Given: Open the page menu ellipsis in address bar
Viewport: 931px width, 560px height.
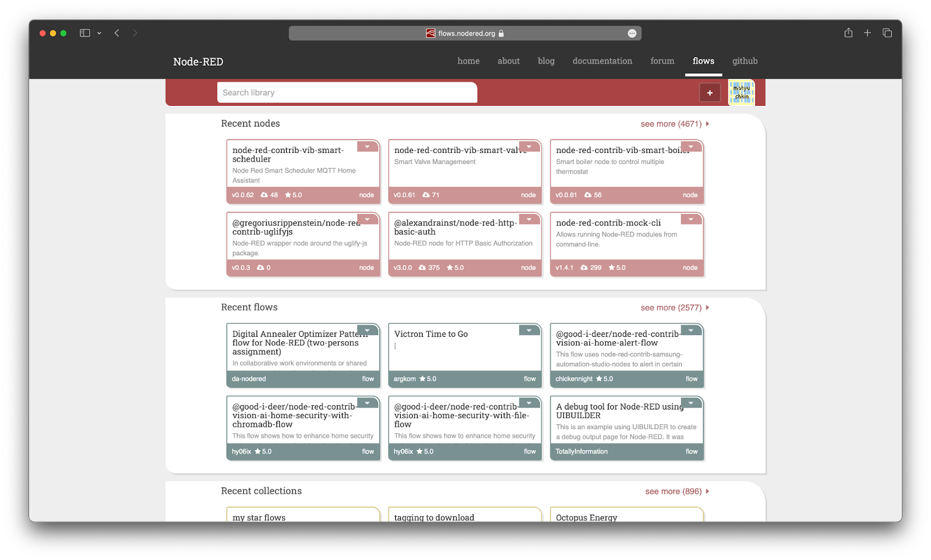Looking at the screenshot, I should point(632,34).
